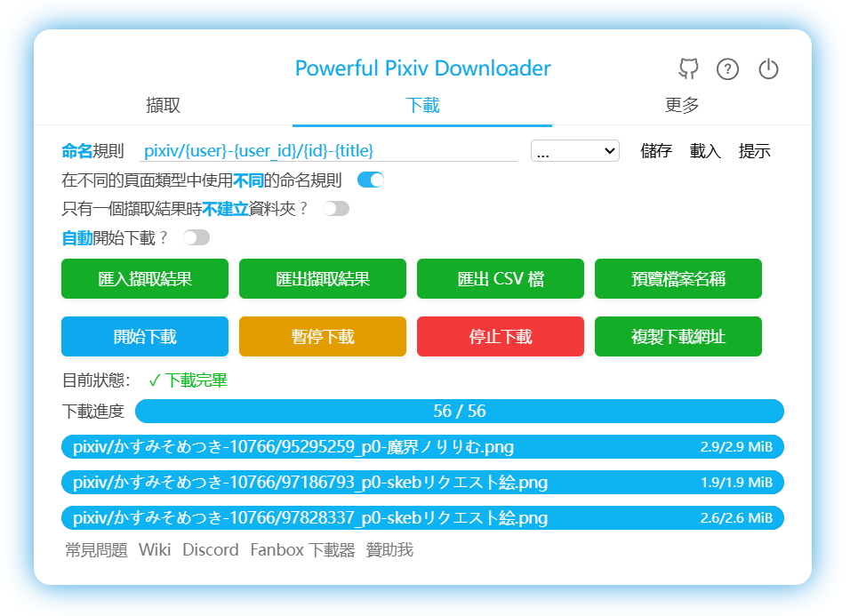Viewport: 850px width, 616px height.
Task: Open the Fanbox 下載器 link
Action: point(302,550)
